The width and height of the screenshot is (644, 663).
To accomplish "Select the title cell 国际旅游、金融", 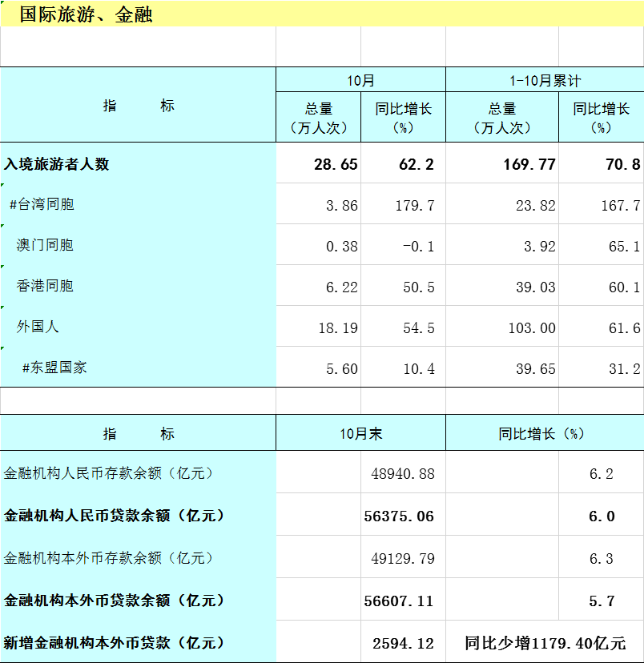I will pos(86,14).
